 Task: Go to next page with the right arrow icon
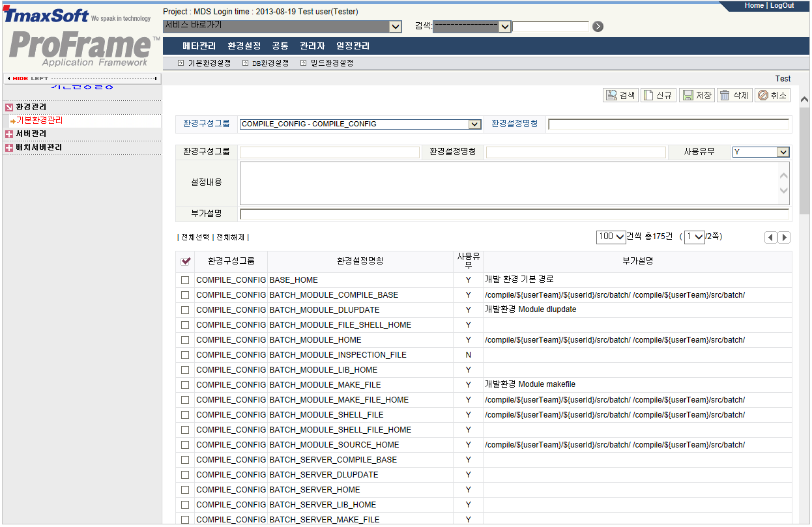tap(783, 237)
